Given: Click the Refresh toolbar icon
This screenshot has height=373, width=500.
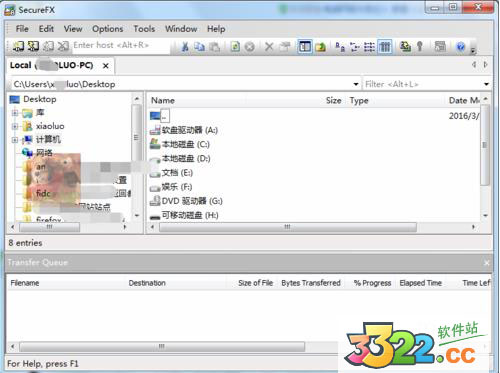Looking at the screenshot, I should [x=235, y=46].
